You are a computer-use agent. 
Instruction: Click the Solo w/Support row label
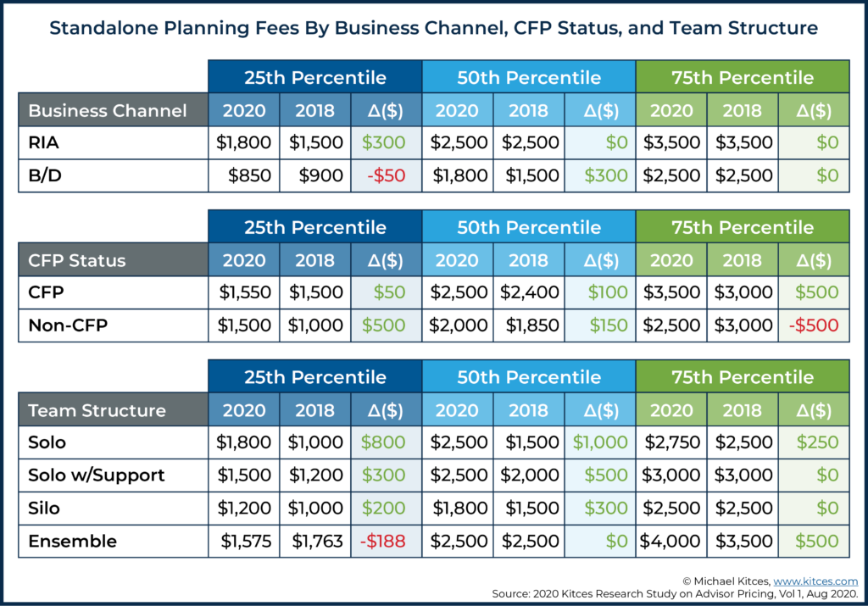[97, 475]
